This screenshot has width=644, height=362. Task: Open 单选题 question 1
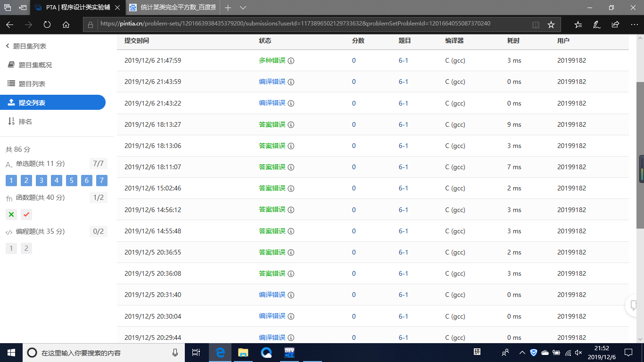[x=11, y=181]
